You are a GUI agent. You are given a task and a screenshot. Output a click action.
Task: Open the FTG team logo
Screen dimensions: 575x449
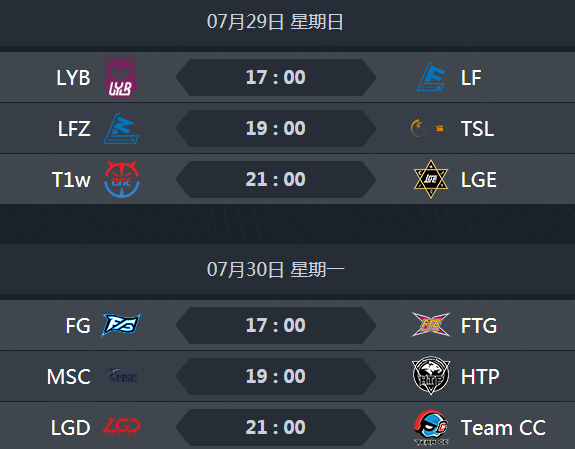pyautogui.click(x=431, y=325)
